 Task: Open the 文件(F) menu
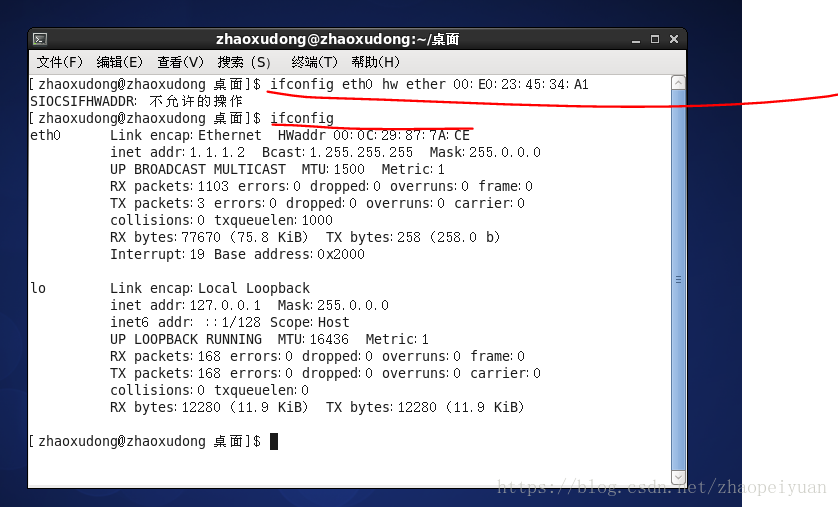pyautogui.click(x=59, y=63)
